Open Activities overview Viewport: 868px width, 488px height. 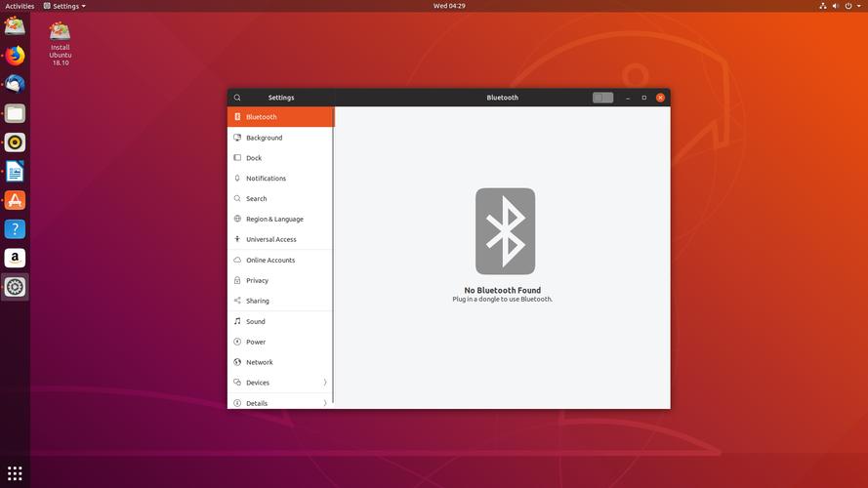pos(20,6)
